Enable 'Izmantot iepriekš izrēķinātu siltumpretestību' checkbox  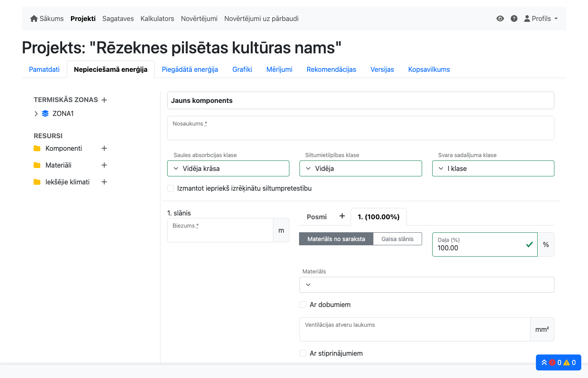pyautogui.click(x=171, y=188)
